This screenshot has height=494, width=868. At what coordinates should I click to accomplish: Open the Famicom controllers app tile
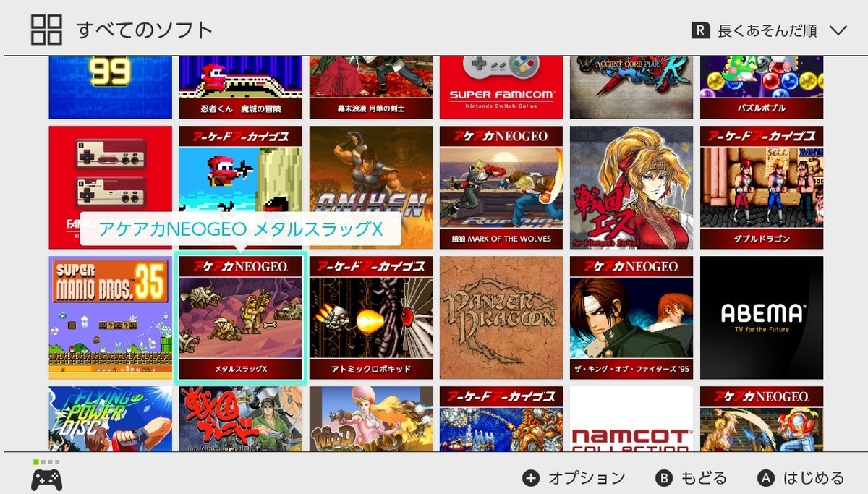pyautogui.click(x=111, y=187)
